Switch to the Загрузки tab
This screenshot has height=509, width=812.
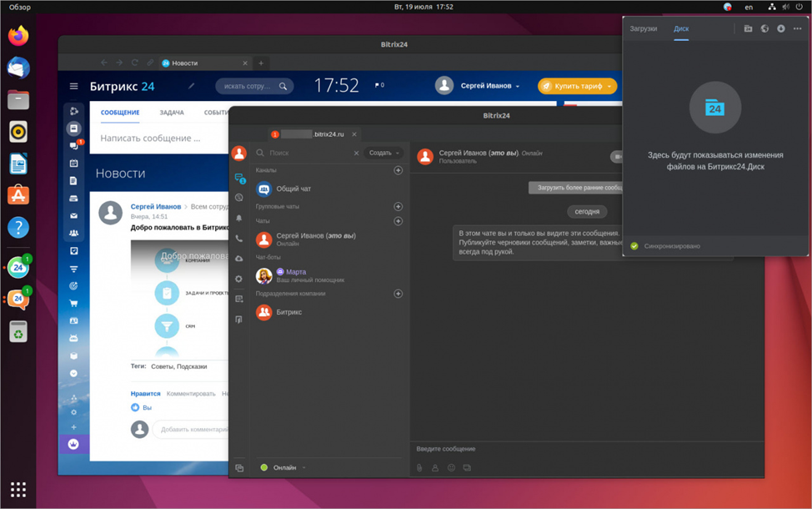pos(643,28)
